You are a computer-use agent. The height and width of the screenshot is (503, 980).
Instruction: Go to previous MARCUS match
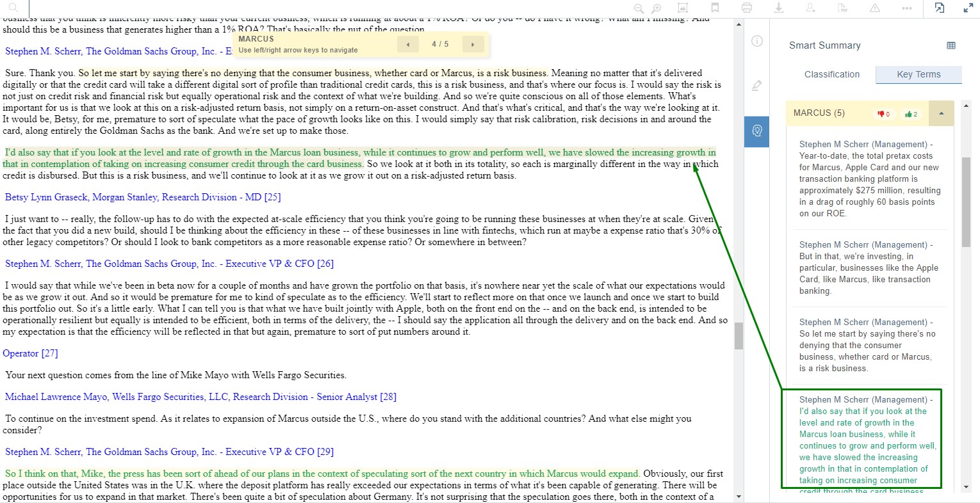(408, 44)
